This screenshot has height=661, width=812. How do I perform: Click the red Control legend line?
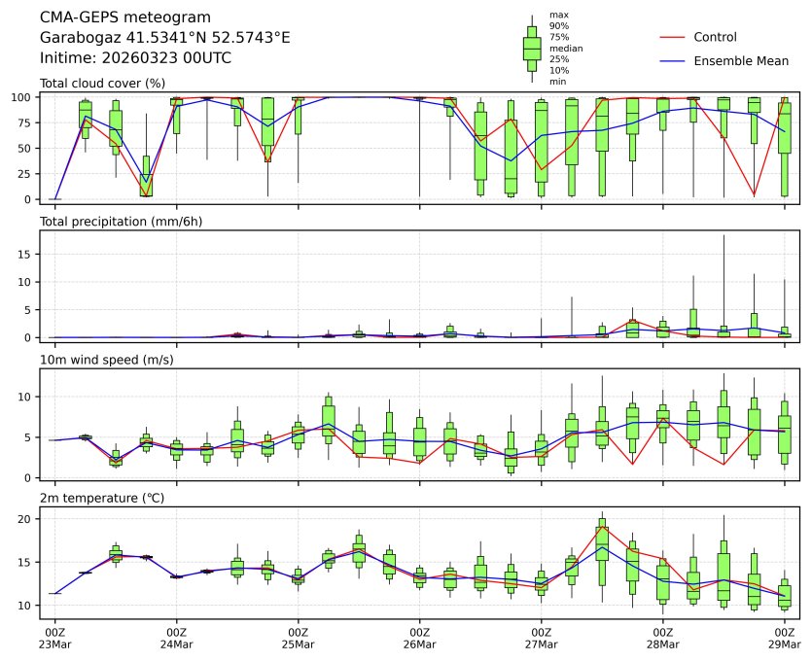[673, 37]
